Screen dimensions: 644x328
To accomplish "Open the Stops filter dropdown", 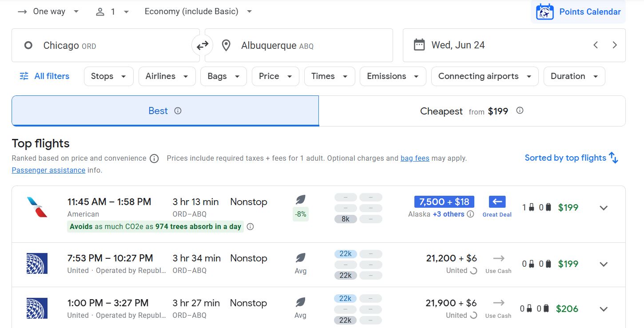I will point(109,76).
